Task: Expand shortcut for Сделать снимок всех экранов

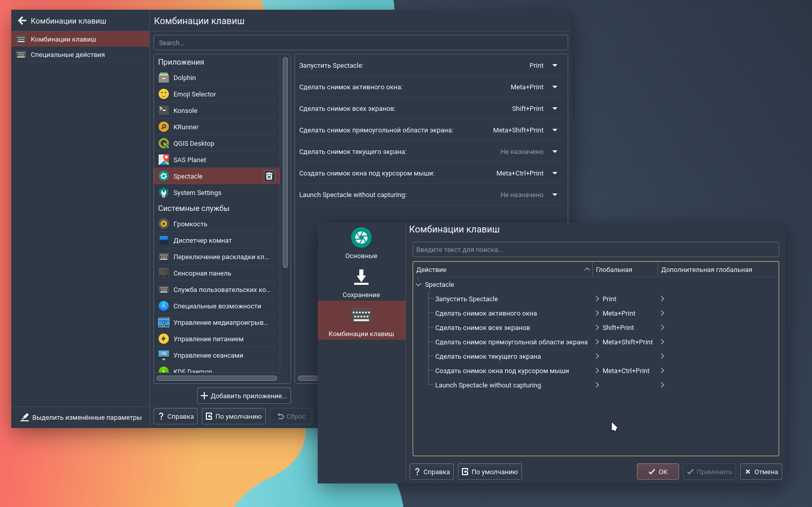Action: pyautogui.click(x=555, y=108)
